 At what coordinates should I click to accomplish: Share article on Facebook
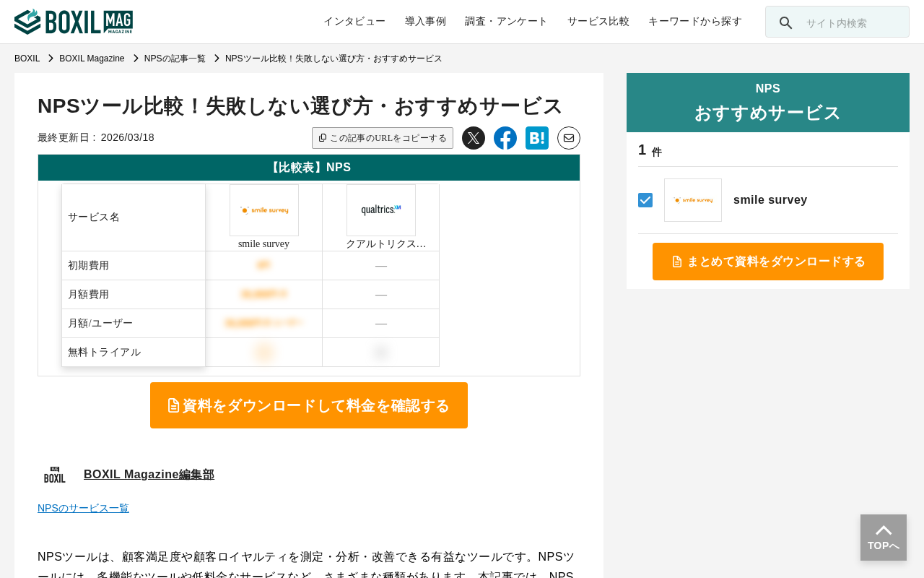[x=505, y=138]
